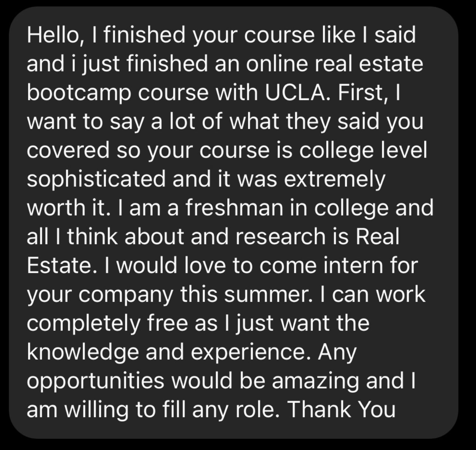Select the word "sophisticated" in the bubble
This screenshot has width=476, height=450.
[x=96, y=179]
